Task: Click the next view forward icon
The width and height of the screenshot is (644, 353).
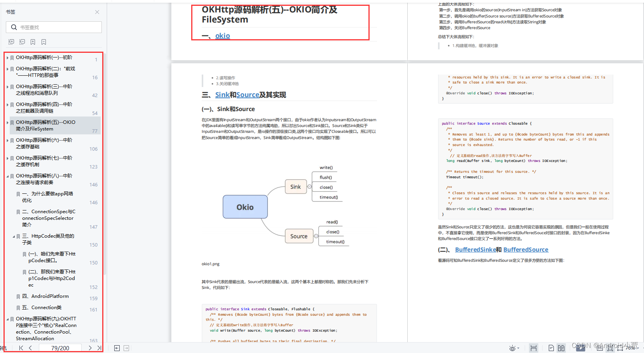Action: coord(126,348)
